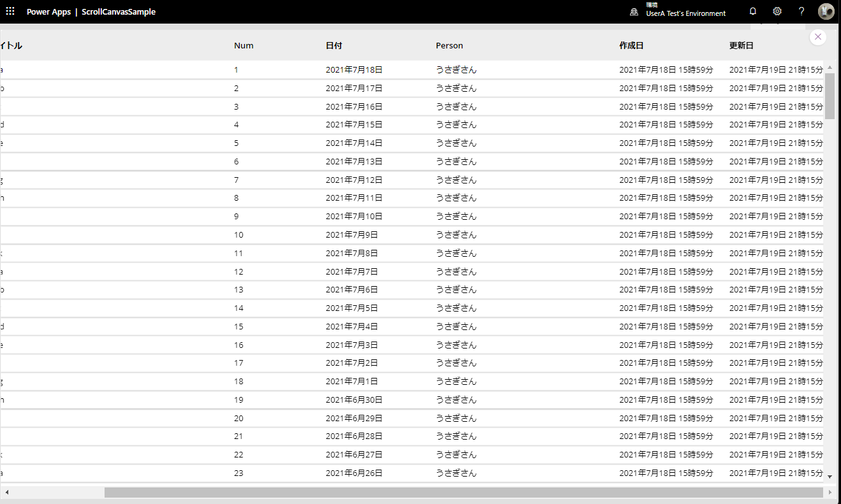Image resolution: width=841 pixels, height=504 pixels.
Task: Select UserA Test's Environment label
Action: pyautogui.click(x=685, y=13)
